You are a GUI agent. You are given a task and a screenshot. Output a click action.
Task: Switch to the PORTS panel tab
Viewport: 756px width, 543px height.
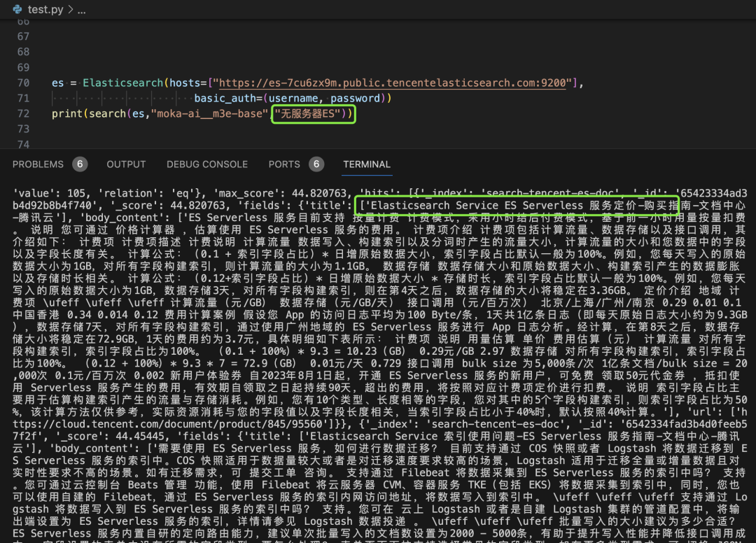284,164
